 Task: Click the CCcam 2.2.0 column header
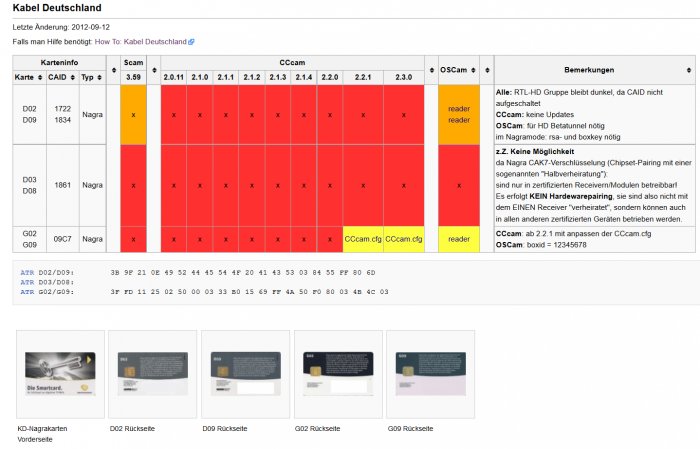(x=330, y=77)
